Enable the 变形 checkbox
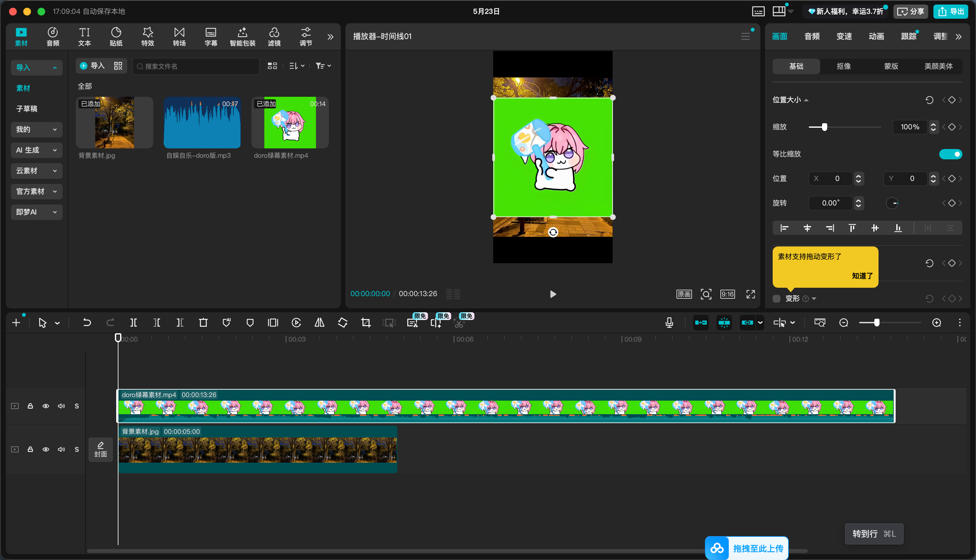 [777, 299]
